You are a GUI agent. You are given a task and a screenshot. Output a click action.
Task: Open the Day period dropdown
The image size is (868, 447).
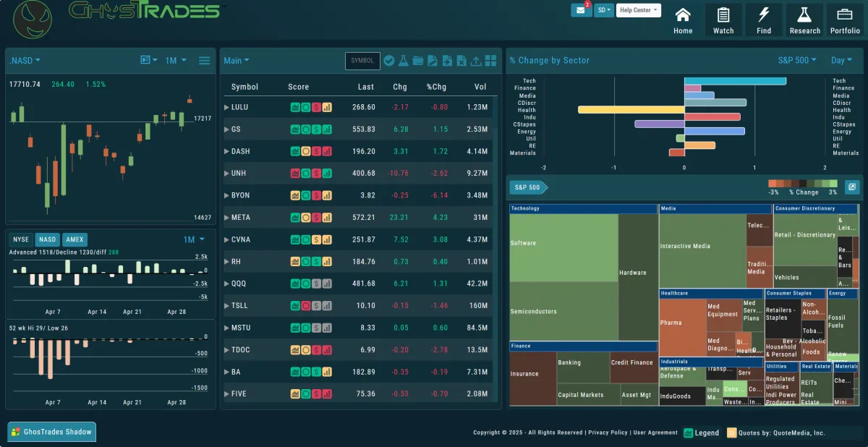pos(842,61)
